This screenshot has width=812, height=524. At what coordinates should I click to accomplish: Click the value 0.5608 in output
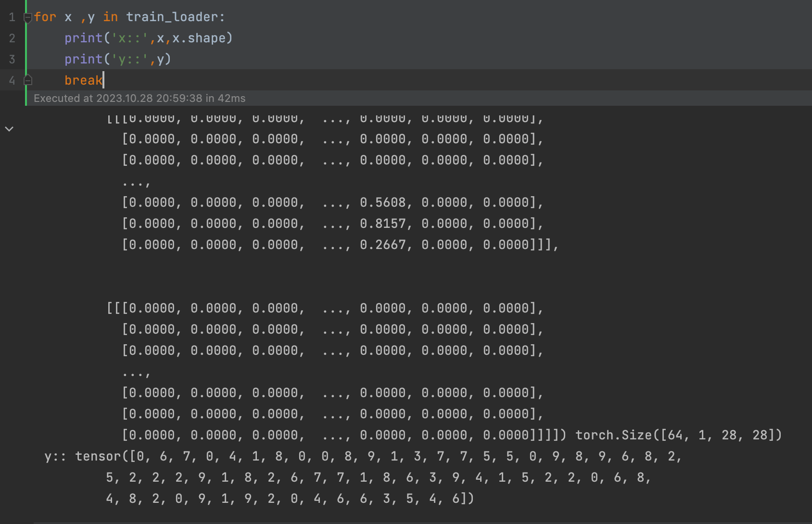[x=382, y=202]
